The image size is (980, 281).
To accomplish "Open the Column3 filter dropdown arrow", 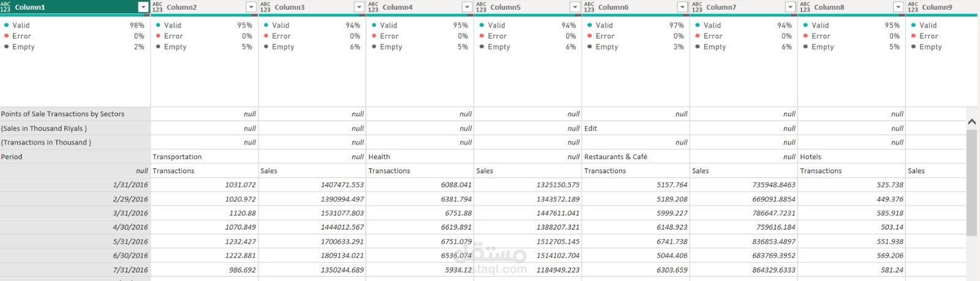I will click(359, 7).
